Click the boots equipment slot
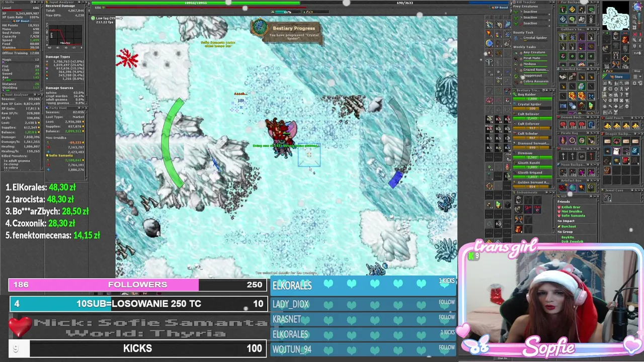The width and height of the screenshot is (644, 362). pyautogui.click(x=616, y=64)
